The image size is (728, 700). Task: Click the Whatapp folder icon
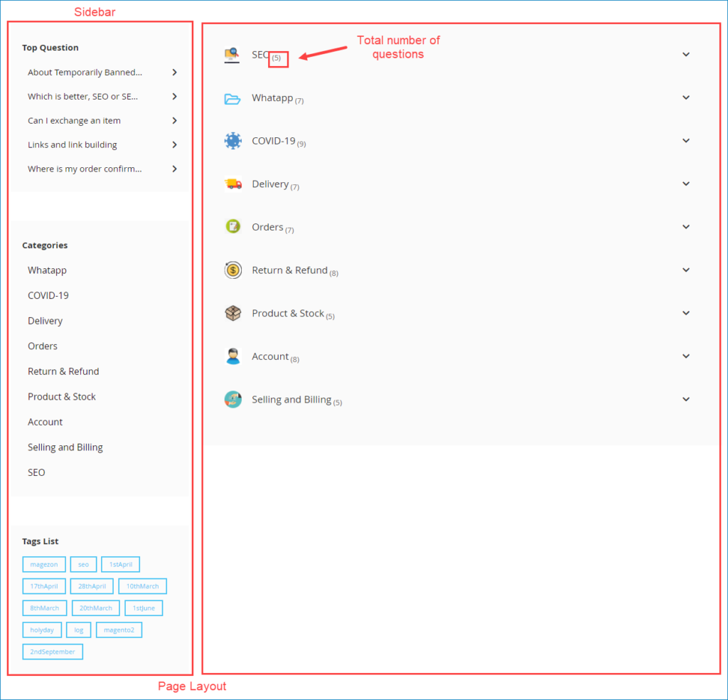[x=232, y=98]
